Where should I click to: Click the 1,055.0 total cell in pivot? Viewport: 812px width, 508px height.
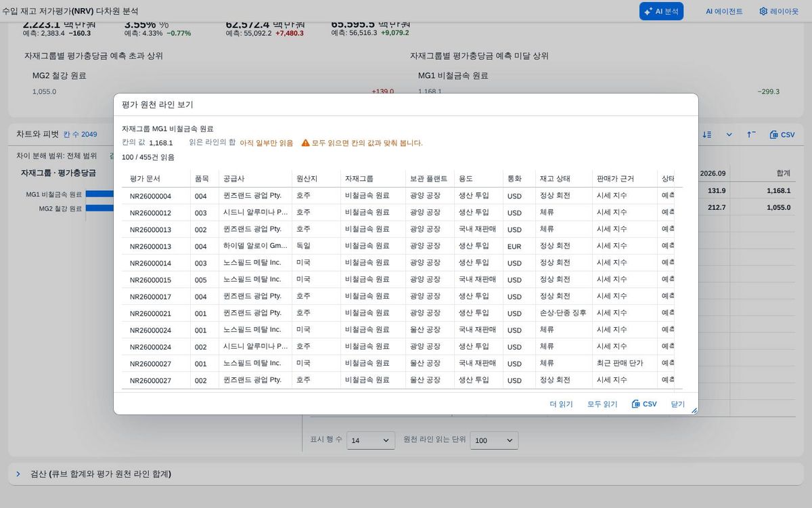tap(778, 207)
